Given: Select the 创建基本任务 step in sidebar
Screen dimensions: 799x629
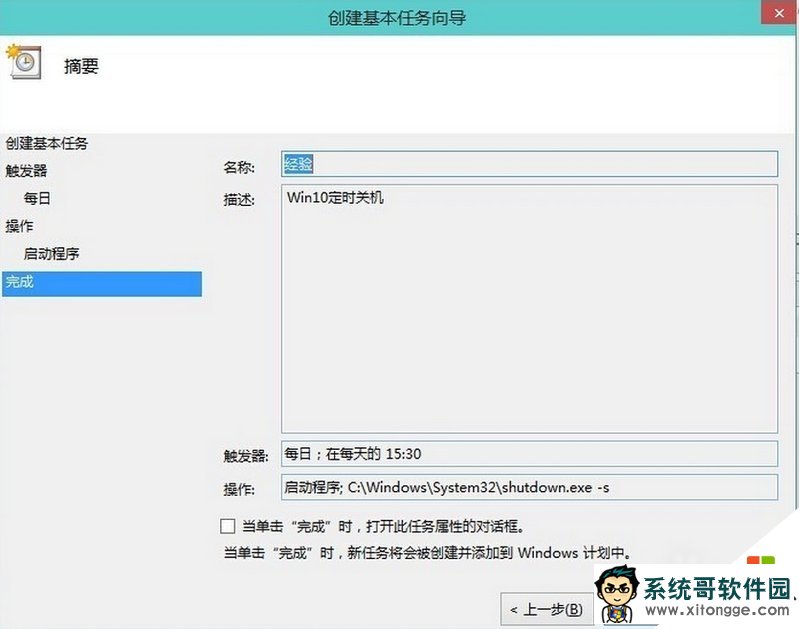Looking at the screenshot, I should pyautogui.click(x=47, y=143).
